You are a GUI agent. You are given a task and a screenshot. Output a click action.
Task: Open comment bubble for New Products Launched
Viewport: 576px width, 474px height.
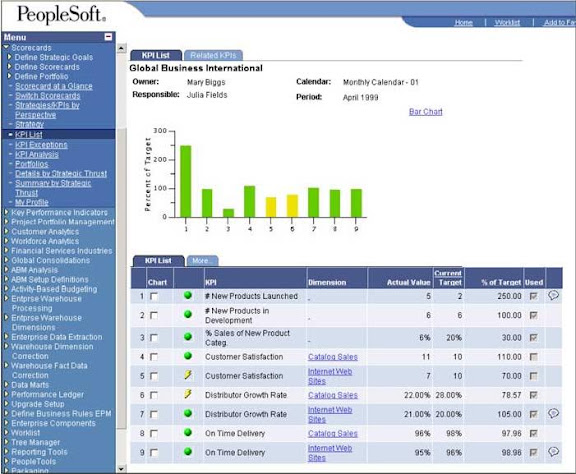553,295
